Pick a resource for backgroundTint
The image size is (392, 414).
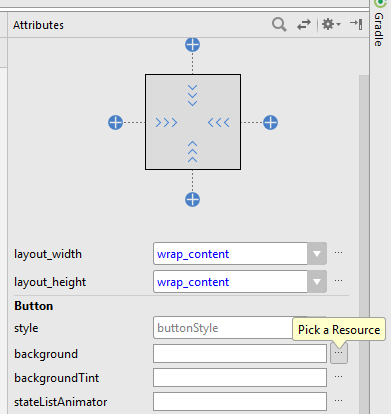pos(338,377)
